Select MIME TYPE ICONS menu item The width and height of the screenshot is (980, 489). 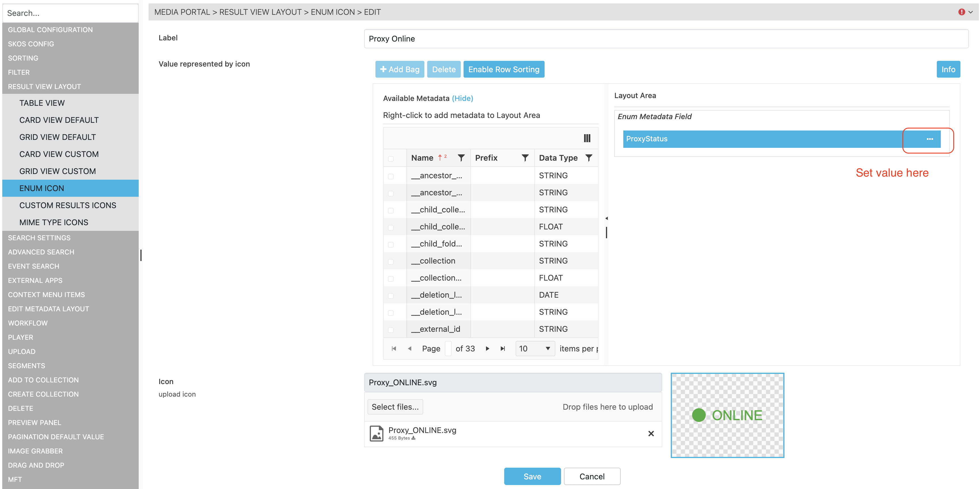pos(54,222)
